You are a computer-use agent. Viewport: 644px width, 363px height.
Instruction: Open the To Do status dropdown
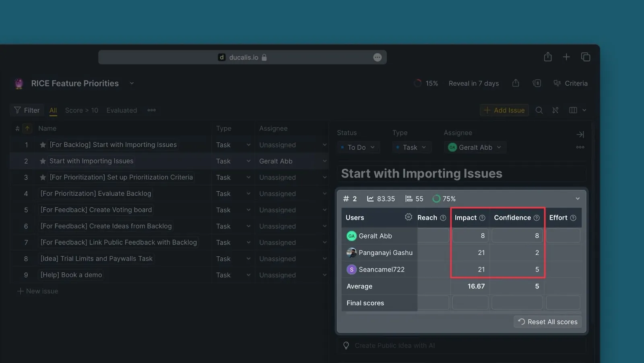[x=357, y=147]
